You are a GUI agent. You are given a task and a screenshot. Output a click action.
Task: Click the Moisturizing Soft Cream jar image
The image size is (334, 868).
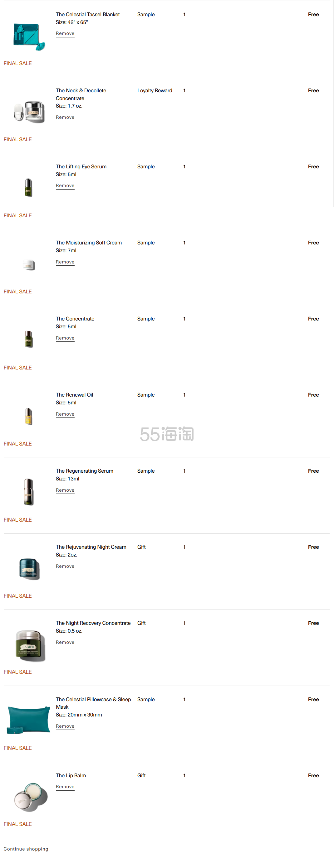pos(29,265)
